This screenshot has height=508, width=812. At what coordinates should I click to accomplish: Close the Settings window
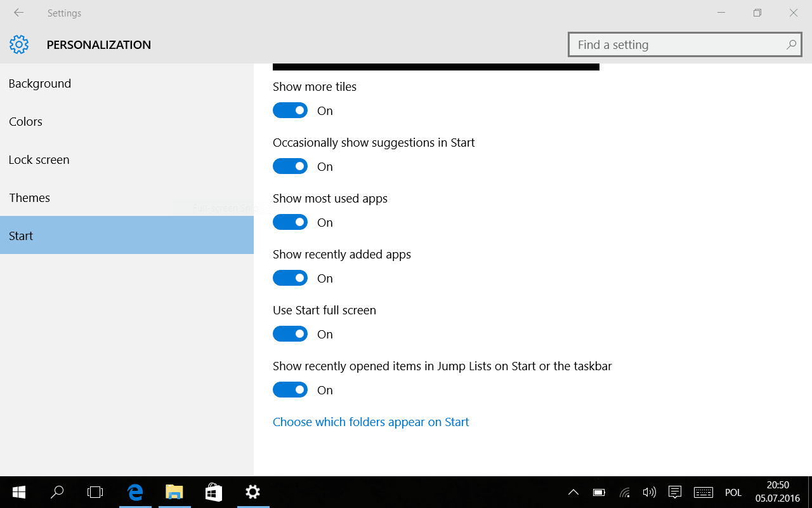(794, 13)
